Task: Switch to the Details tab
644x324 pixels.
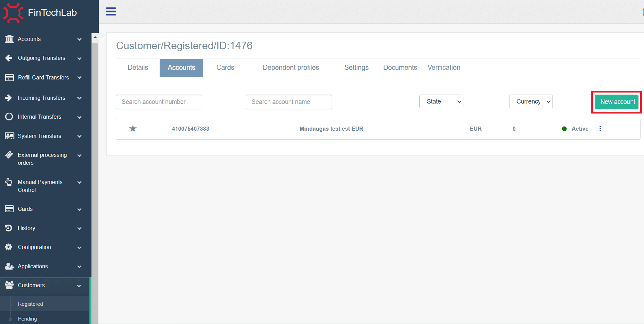Action: click(138, 67)
